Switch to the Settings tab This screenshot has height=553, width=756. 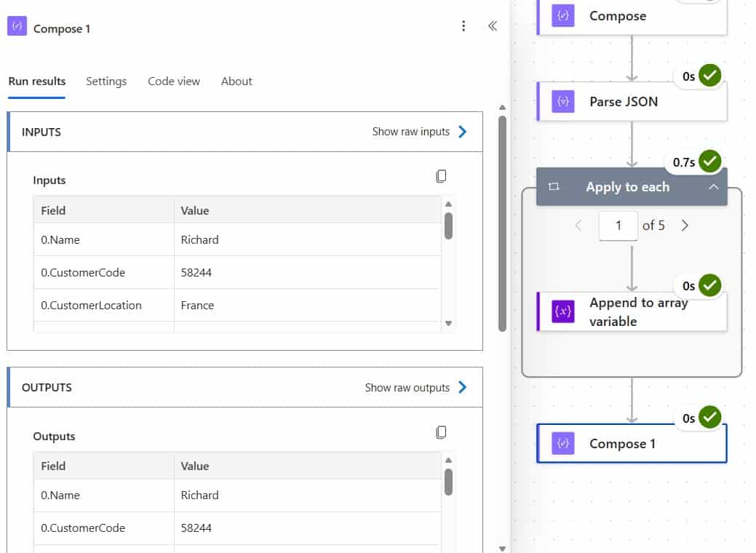point(106,81)
